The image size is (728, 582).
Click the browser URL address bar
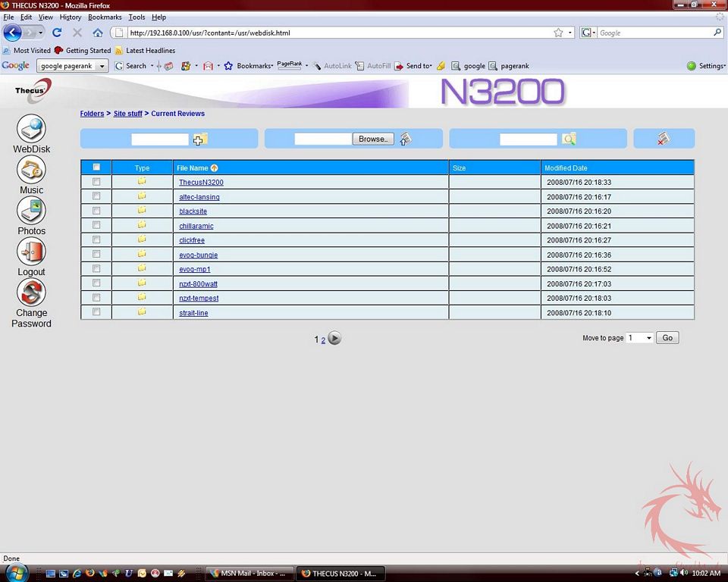tap(339, 33)
